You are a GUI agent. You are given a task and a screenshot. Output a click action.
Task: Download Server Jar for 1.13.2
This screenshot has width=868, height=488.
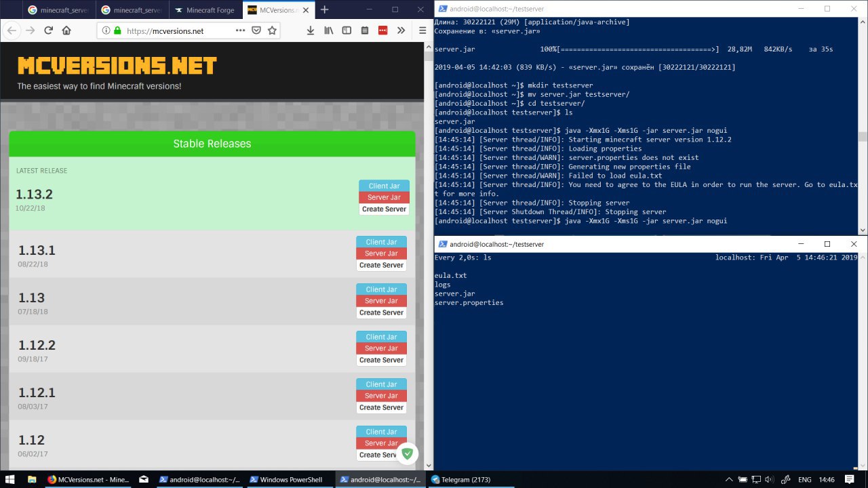tap(384, 197)
